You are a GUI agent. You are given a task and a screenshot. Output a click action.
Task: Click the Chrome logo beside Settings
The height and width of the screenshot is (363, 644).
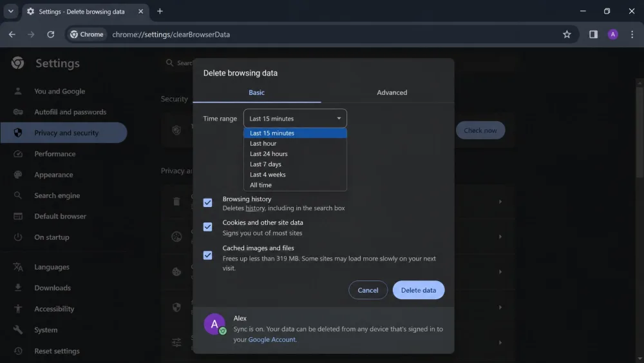point(17,63)
